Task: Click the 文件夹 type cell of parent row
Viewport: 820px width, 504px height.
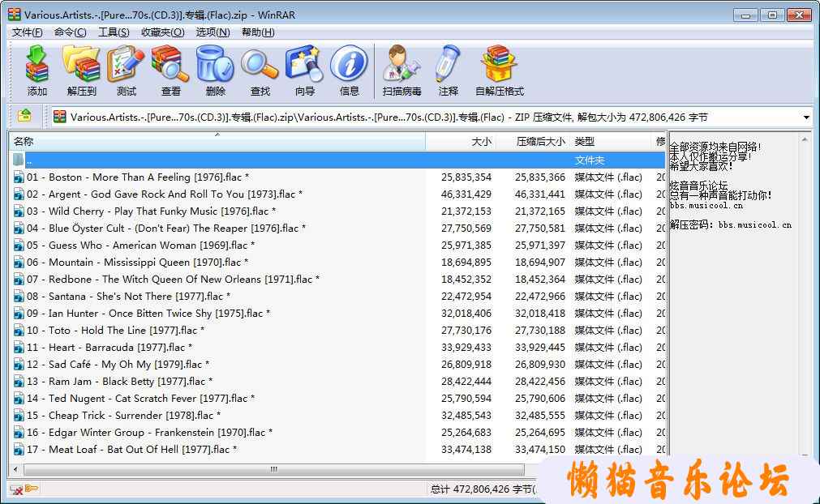Action: (x=590, y=160)
